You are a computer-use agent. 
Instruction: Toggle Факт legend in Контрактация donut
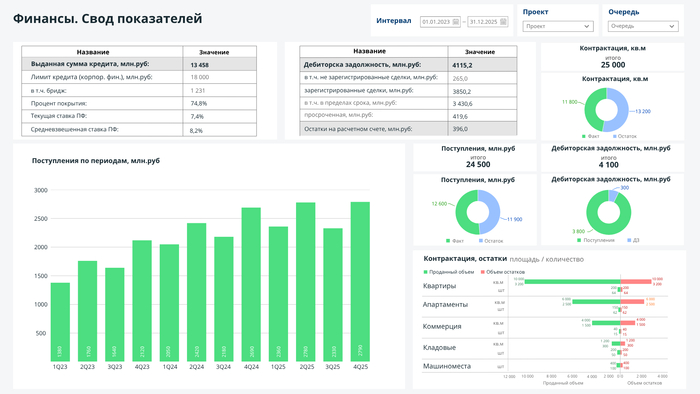click(x=591, y=136)
